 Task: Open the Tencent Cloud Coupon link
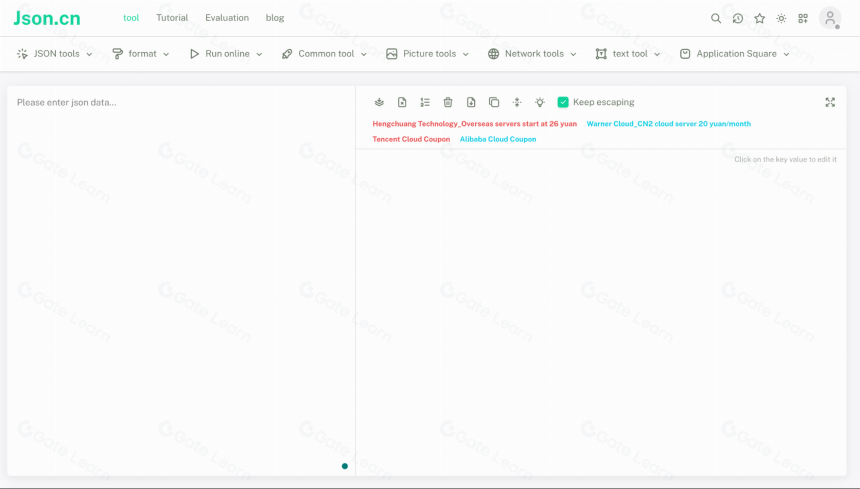411,139
